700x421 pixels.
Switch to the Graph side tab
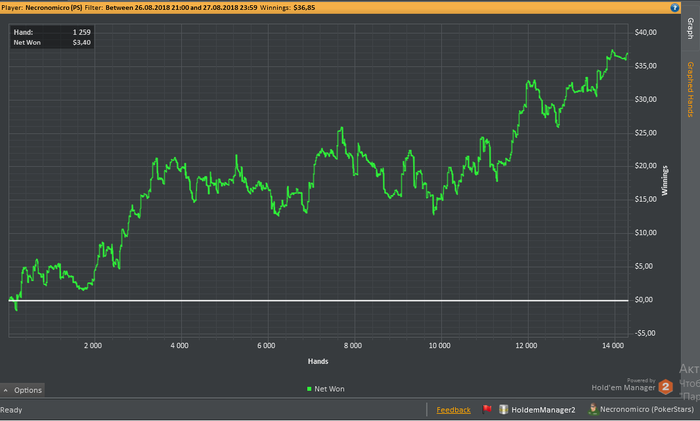(690, 28)
